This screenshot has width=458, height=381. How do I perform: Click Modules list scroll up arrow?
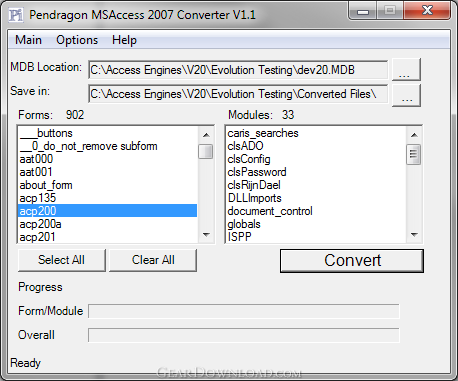point(414,135)
